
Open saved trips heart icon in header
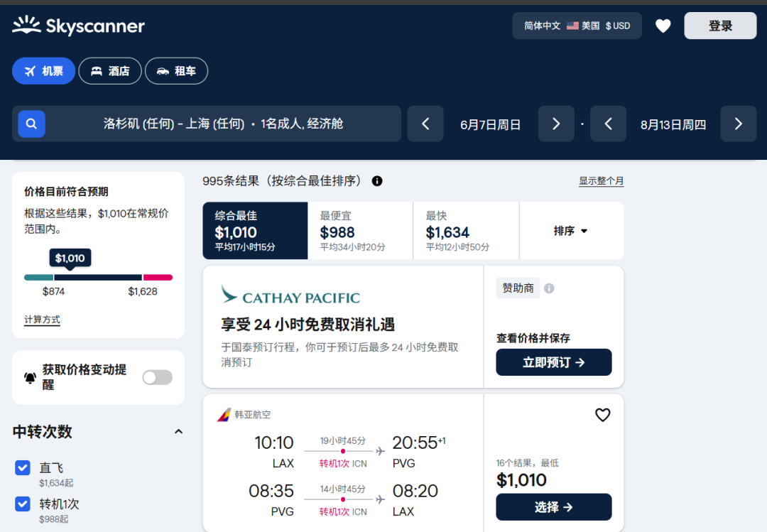pos(663,26)
